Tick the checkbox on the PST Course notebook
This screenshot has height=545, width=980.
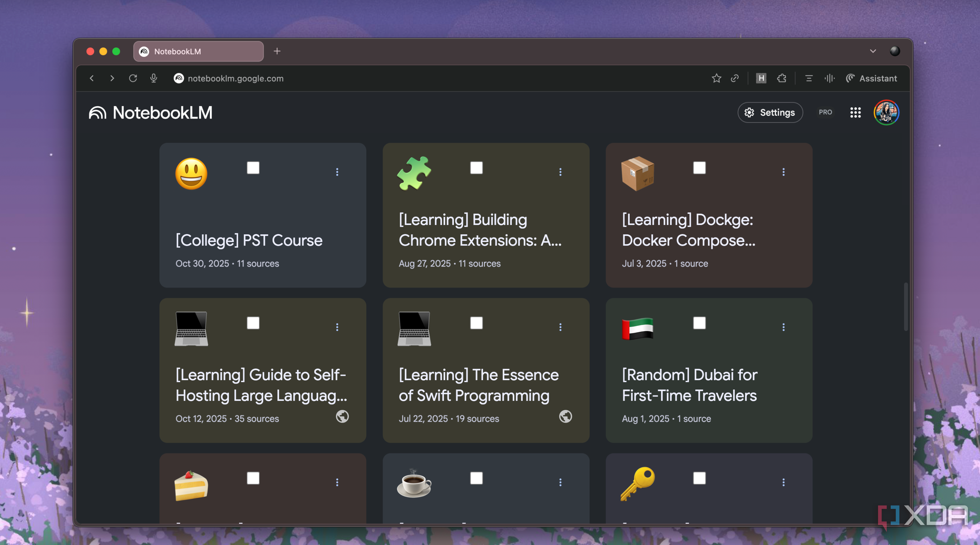pos(253,168)
